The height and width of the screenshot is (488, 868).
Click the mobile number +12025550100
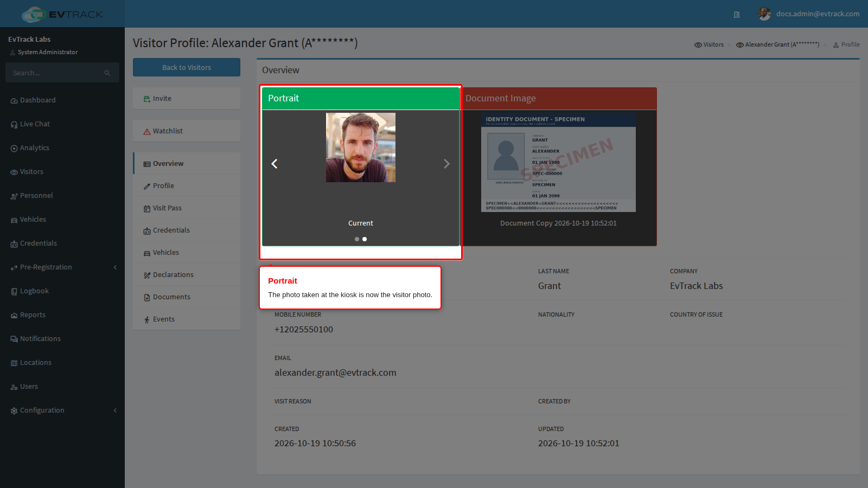tap(304, 329)
